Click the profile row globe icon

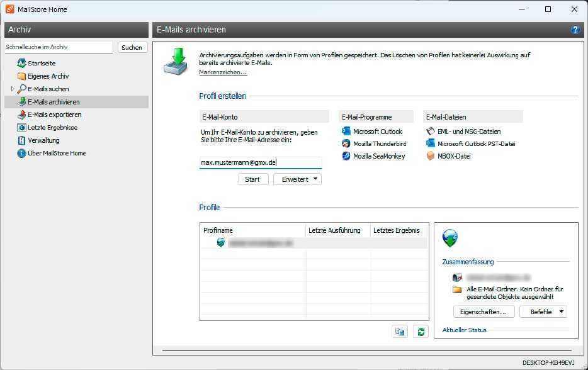(221, 243)
